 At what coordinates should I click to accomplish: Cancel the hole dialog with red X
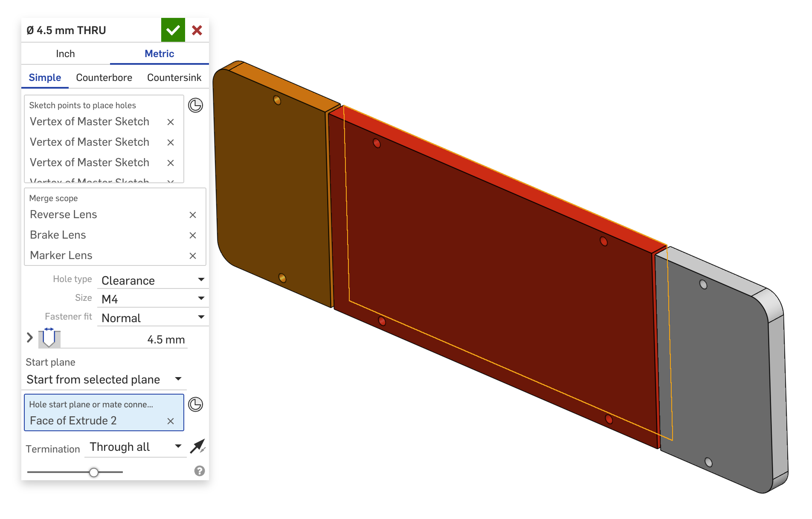(197, 30)
